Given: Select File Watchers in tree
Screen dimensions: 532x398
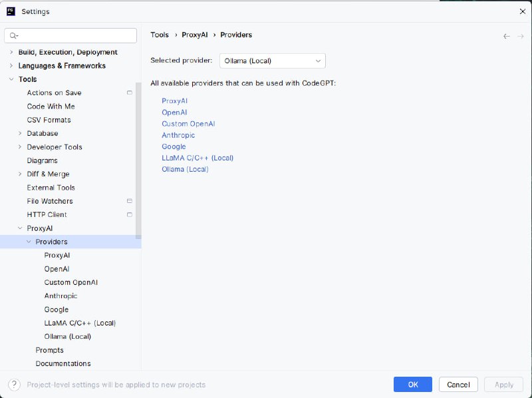Looking at the screenshot, I should pos(50,201).
